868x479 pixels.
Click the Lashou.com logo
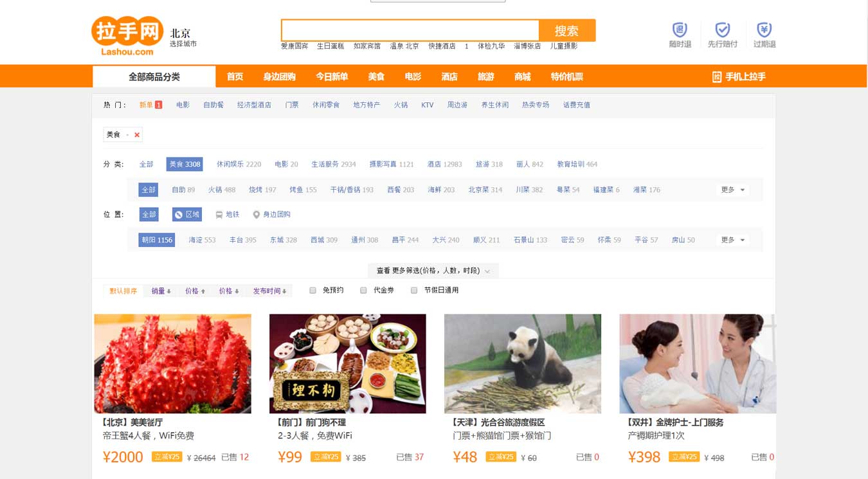click(128, 36)
